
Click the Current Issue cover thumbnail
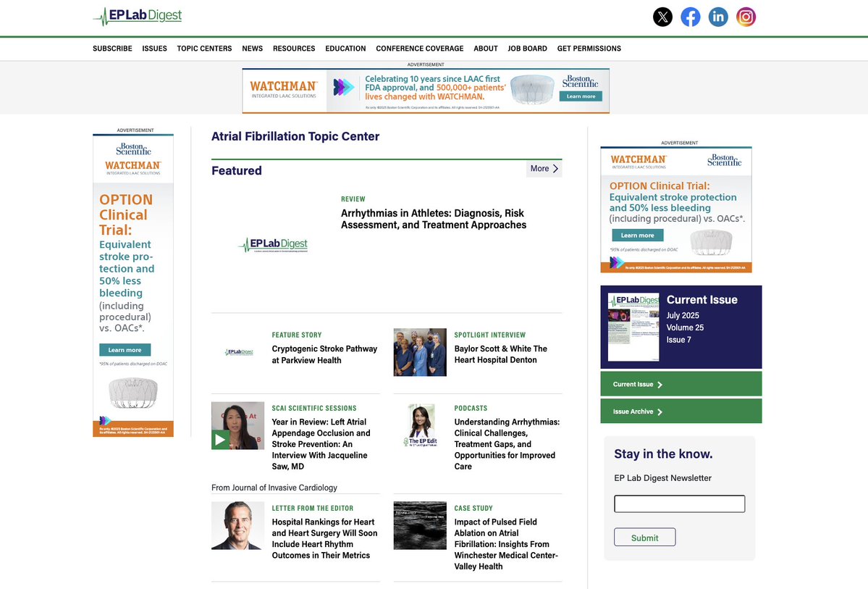(x=633, y=327)
